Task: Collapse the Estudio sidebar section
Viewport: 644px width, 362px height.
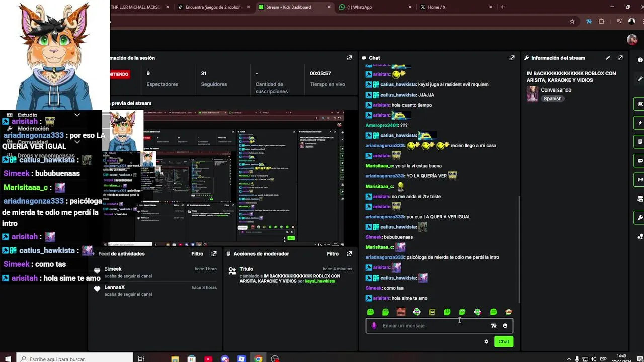Action: click(77, 115)
